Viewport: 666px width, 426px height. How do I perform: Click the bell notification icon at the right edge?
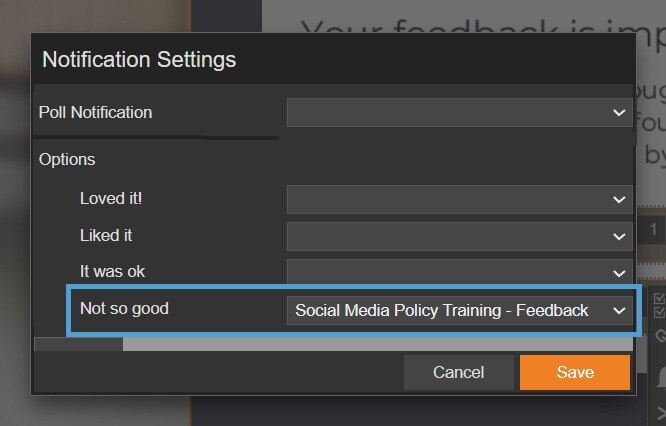(x=660, y=376)
